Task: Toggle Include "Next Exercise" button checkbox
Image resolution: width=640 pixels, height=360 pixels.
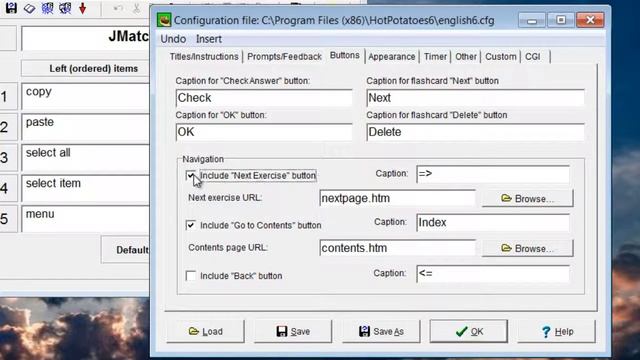Action: tap(191, 176)
